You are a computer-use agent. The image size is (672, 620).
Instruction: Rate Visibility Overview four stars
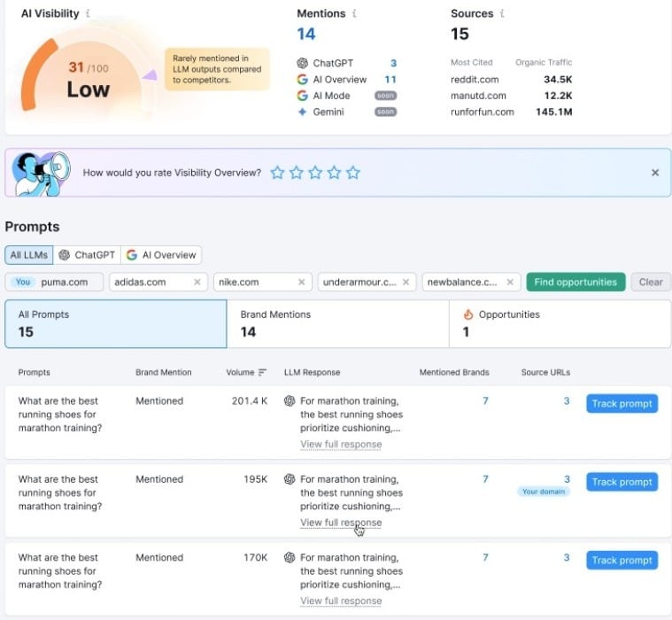pos(334,173)
